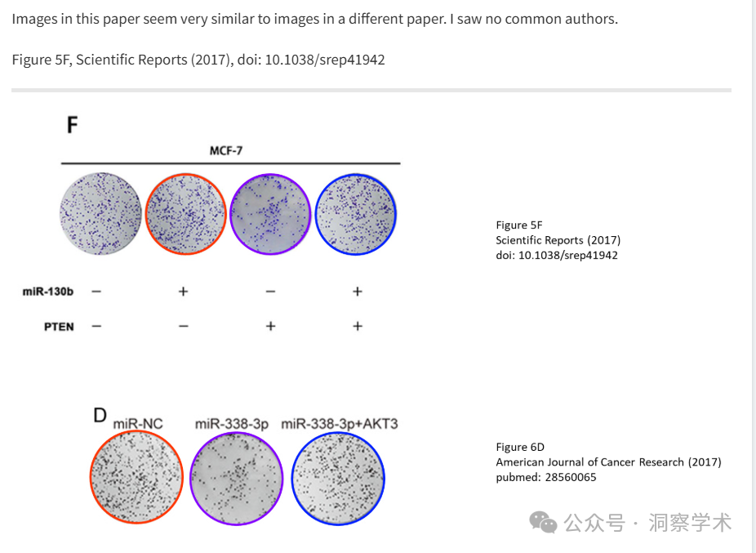Viewport: 756px width, 553px height.
Task: Click the purple-circled miR-338-3p plate image
Action: pyautogui.click(x=236, y=479)
